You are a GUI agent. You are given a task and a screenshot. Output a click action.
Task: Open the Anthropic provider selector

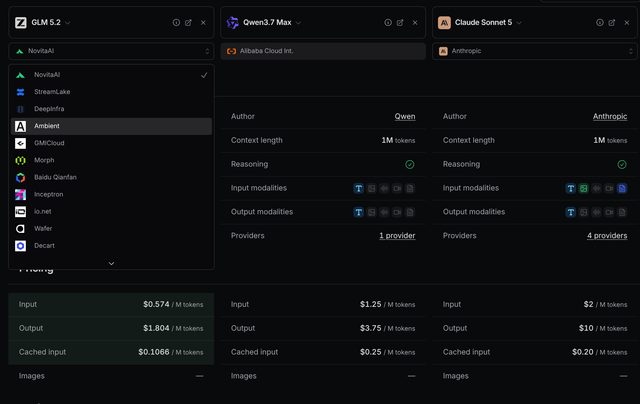(x=535, y=51)
